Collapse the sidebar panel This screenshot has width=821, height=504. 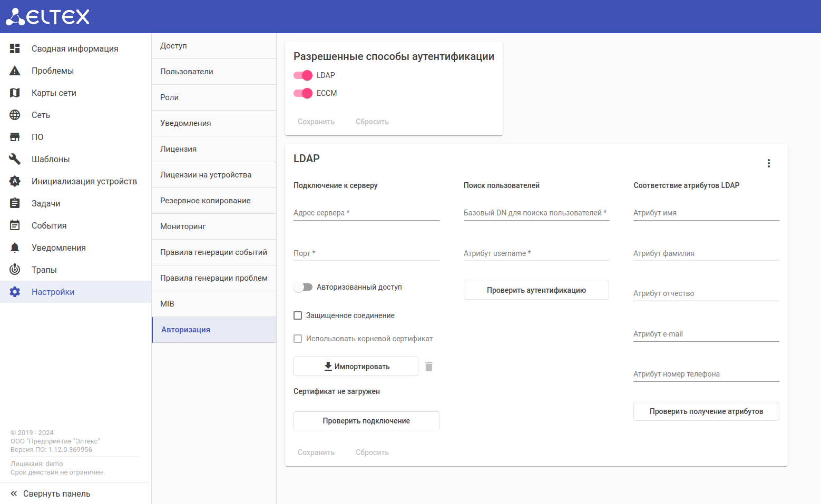tap(51, 493)
